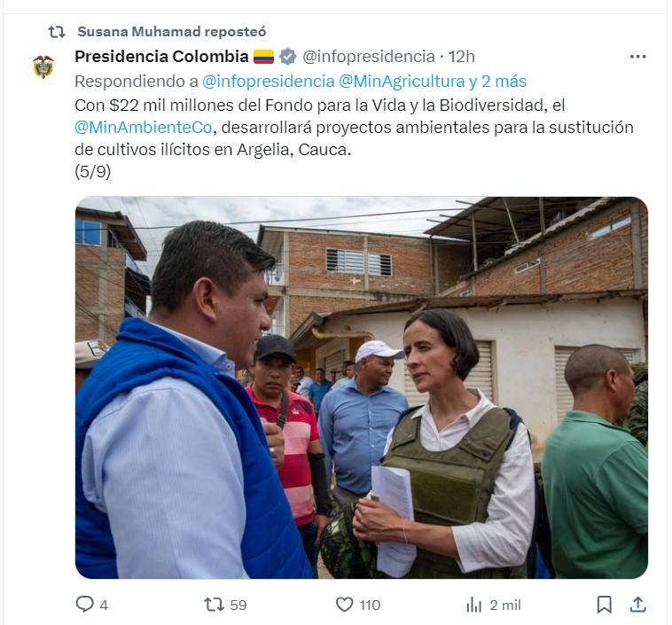Open the @MinAmbienteCo mention link
The image size is (672, 625).
[x=143, y=128]
